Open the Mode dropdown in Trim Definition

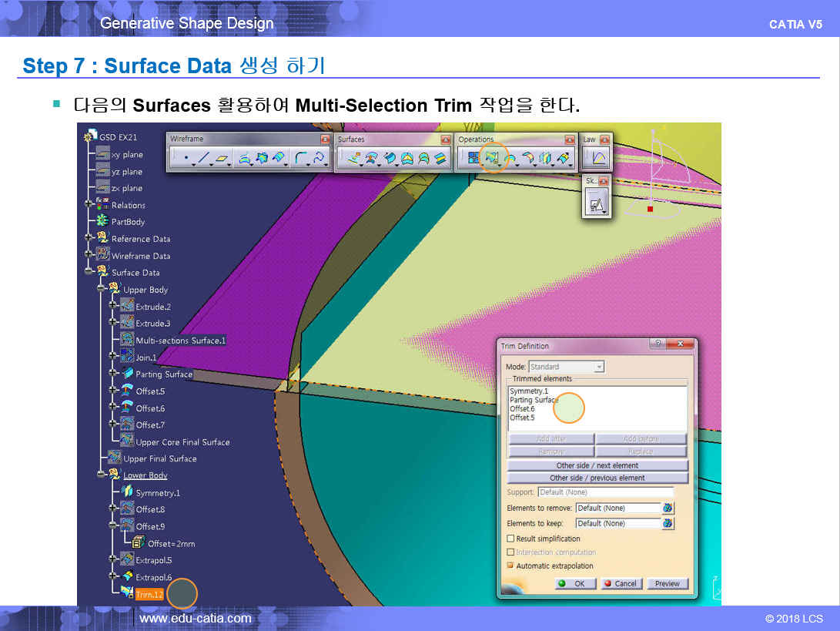(x=599, y=367)
